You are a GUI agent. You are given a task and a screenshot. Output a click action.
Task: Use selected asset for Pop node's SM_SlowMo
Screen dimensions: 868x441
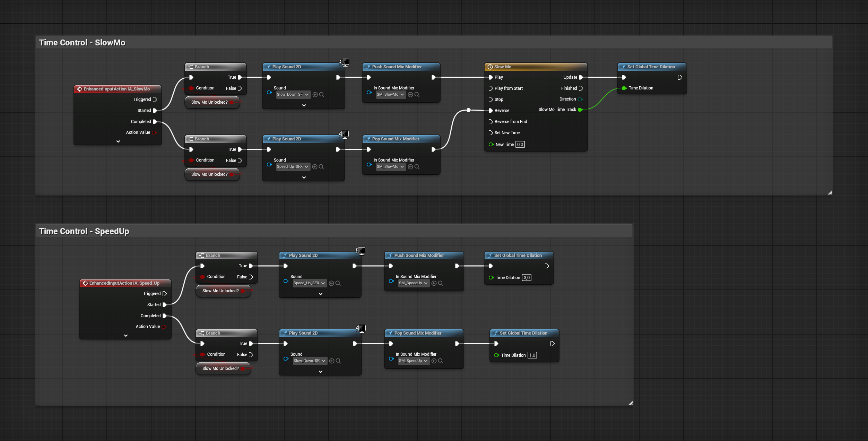tap(410, 167)
